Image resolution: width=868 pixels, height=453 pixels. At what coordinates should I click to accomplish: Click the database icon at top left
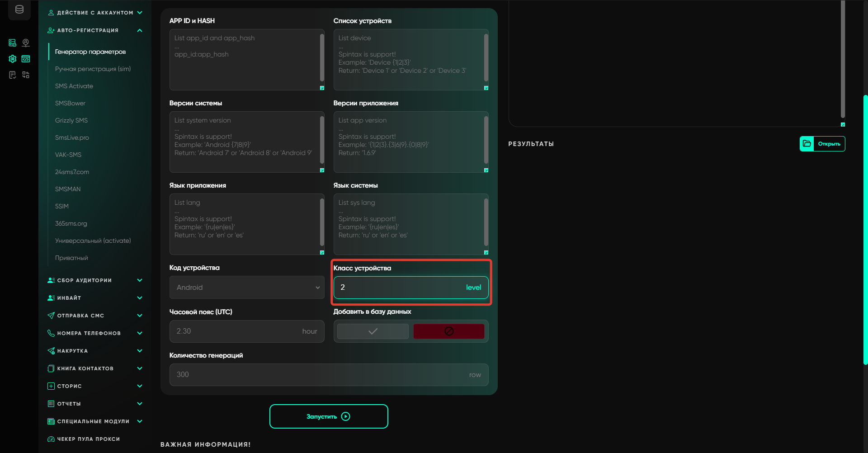19,9
